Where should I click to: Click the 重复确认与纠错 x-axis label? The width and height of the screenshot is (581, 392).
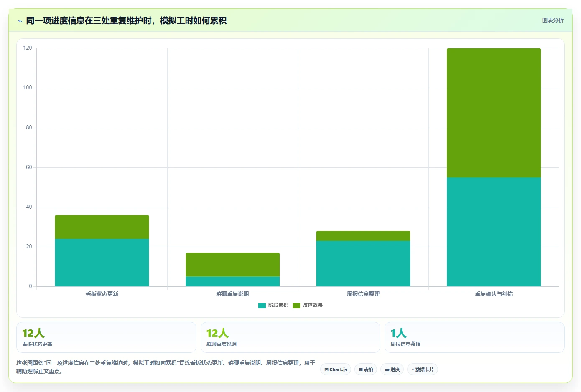[494, 294]
